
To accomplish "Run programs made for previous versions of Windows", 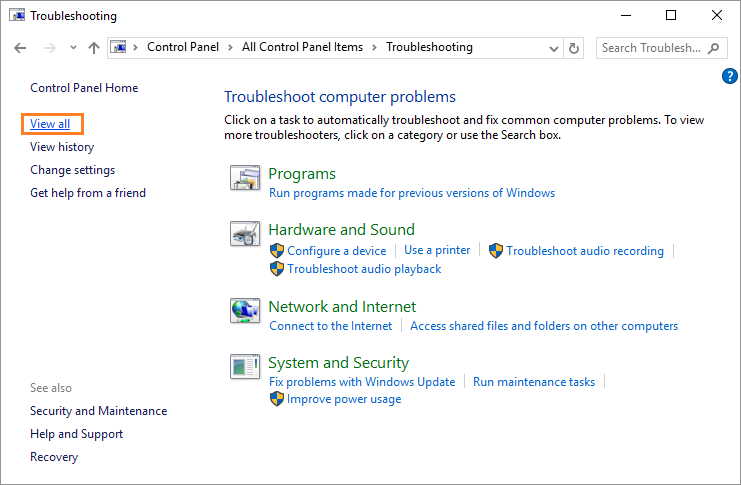I will 412,193.
